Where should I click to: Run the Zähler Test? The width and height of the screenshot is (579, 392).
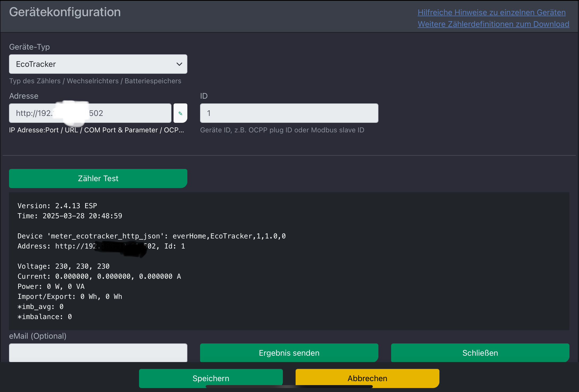(x=98, y=178)
